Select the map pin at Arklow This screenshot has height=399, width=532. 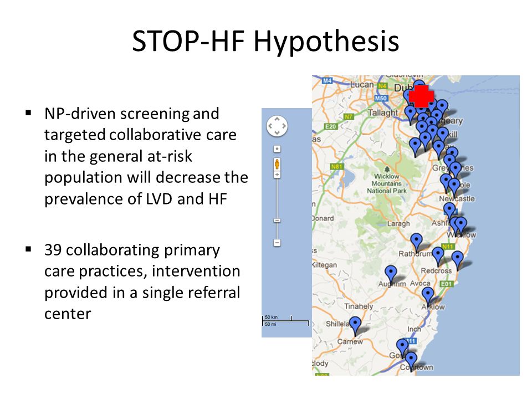click(427, 296)
